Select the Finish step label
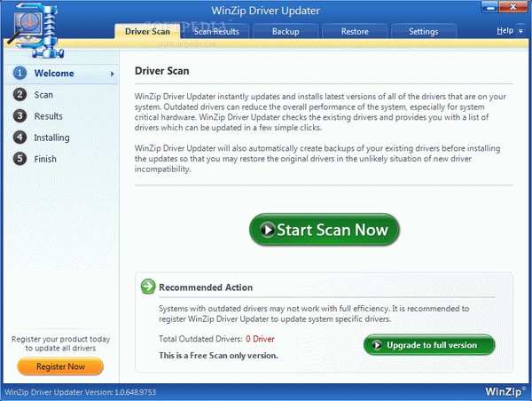The width and height of the screenshot is (532, 401). pos(45,159)
